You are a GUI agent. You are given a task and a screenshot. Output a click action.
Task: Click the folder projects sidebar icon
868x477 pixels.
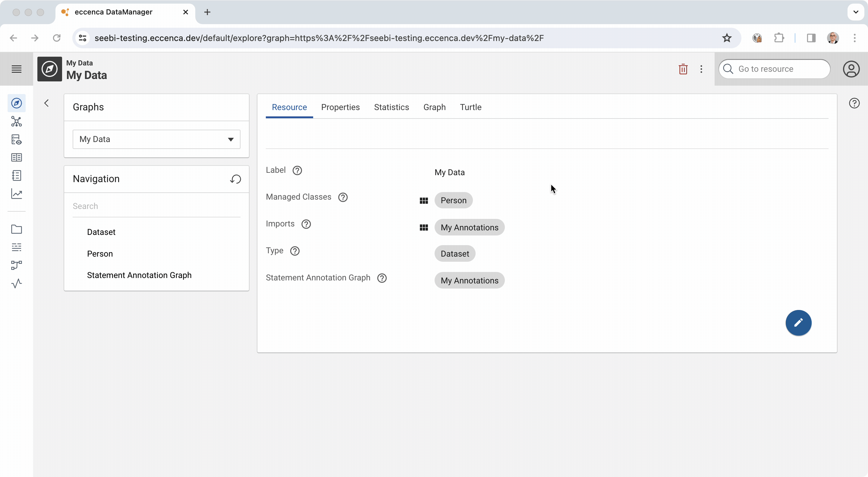coord(16,229)
